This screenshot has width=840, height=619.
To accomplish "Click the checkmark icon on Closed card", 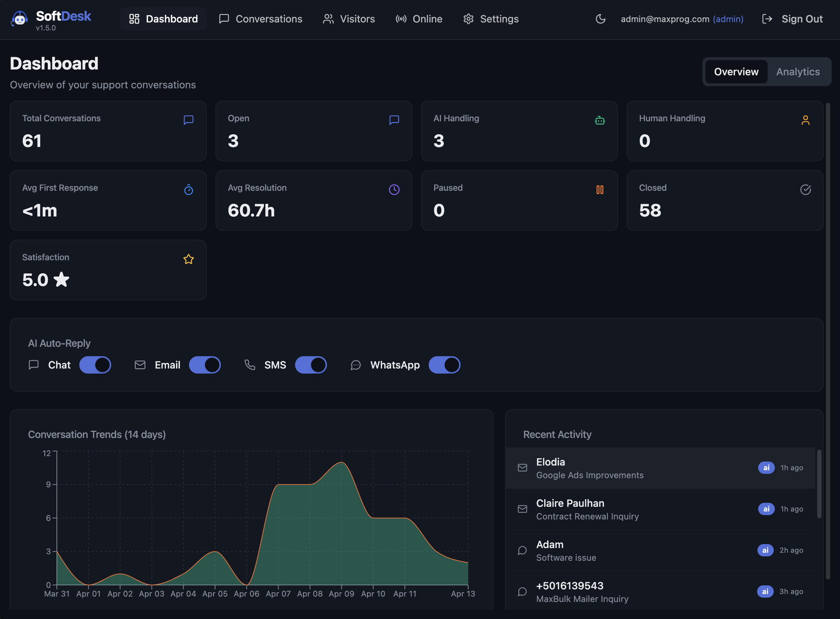I will tap(806, 190).
